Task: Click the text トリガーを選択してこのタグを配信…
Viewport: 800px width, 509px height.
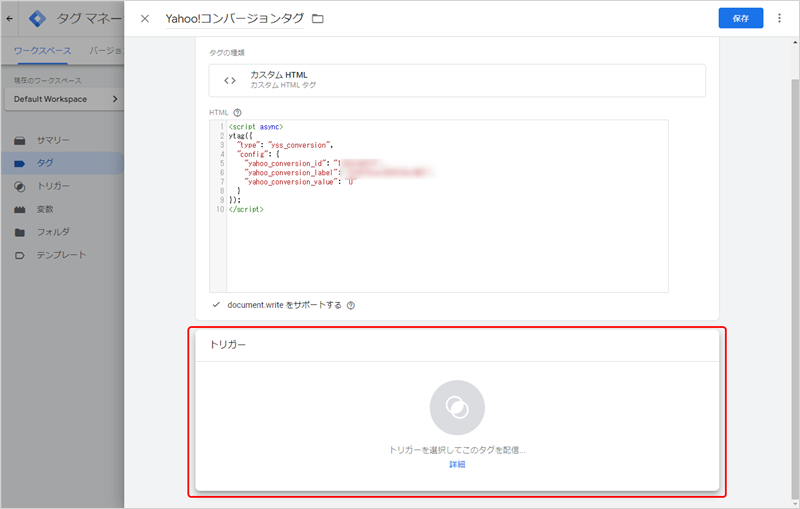Action: pyautogui.click(x=457, y=450)
